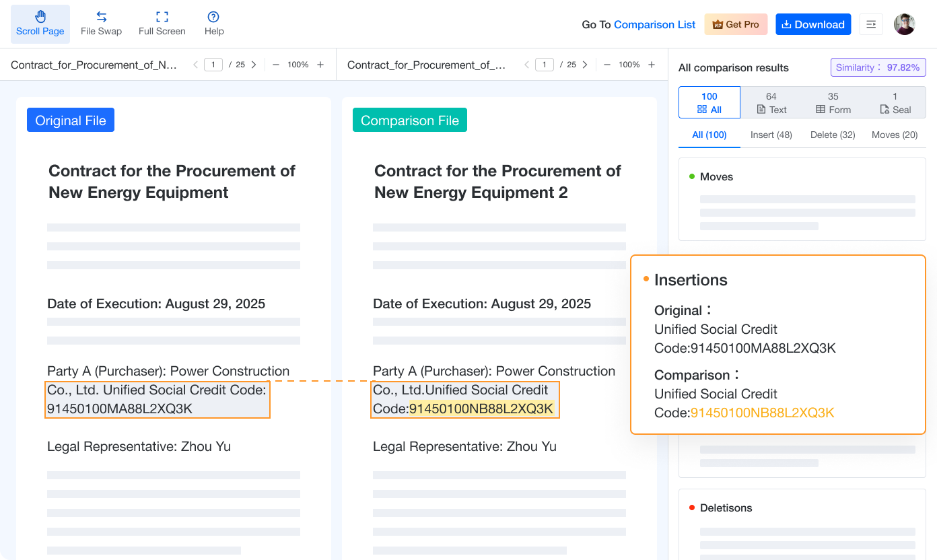937x560 pixels.
Task: Click the Get Pro button
Action: coord(736,24)
